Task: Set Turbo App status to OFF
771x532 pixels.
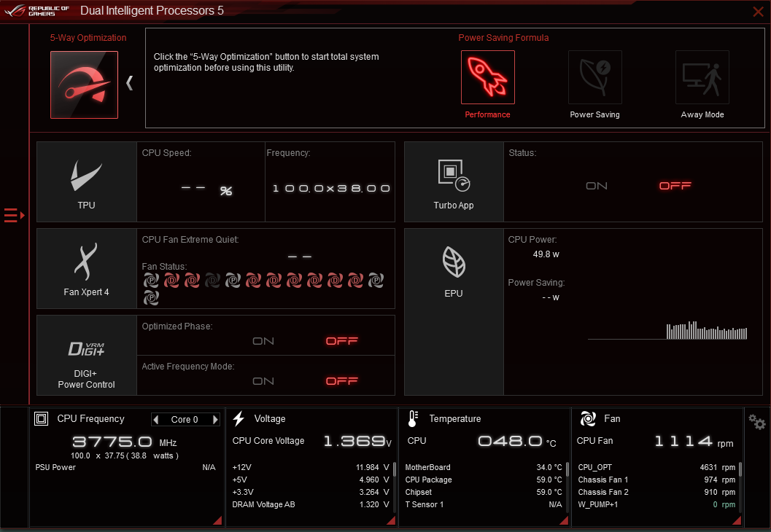Action: [x=675, y=186]
